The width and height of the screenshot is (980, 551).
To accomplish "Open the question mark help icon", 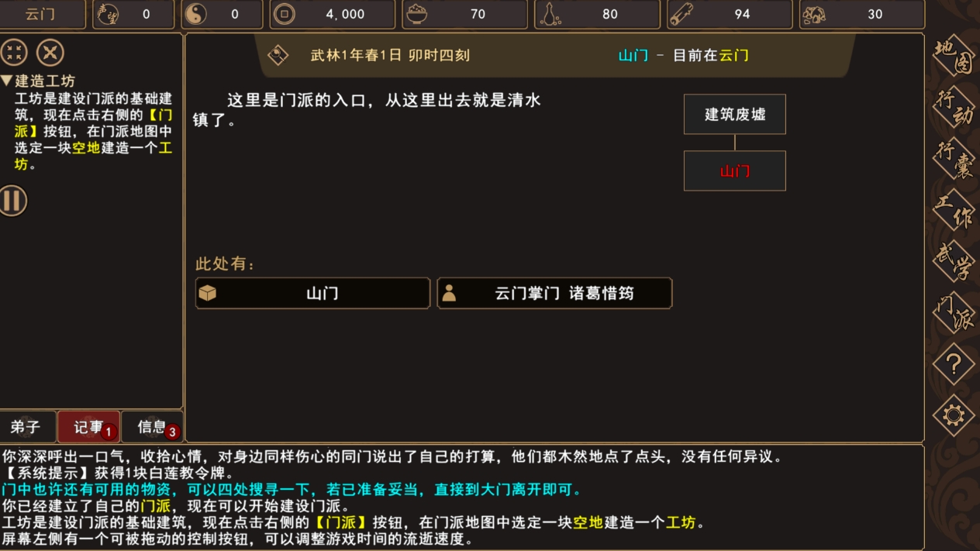I will [x=953, y=363].
